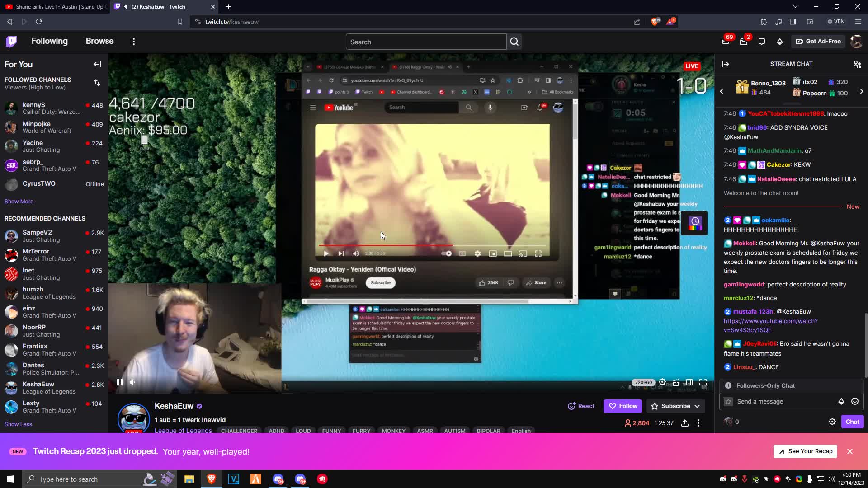Image resolution: width=868 pixels, height=488 pixels.
Task: Click See Your Recap button
Action: 805,451
